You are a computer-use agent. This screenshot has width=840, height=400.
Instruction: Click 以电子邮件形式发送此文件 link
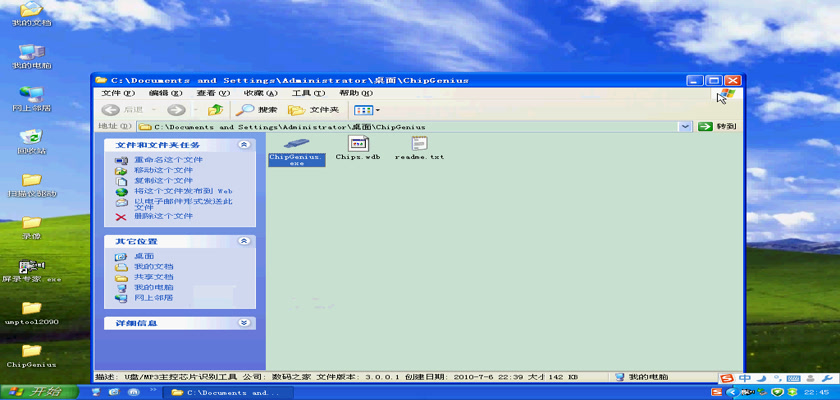[x=183, y=204]
